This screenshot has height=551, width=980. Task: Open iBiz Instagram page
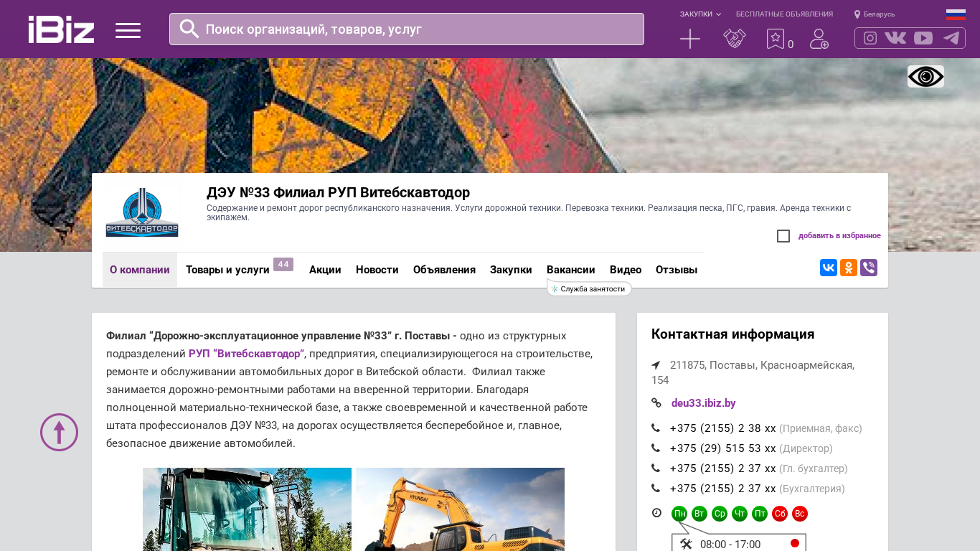pos(870,38)
